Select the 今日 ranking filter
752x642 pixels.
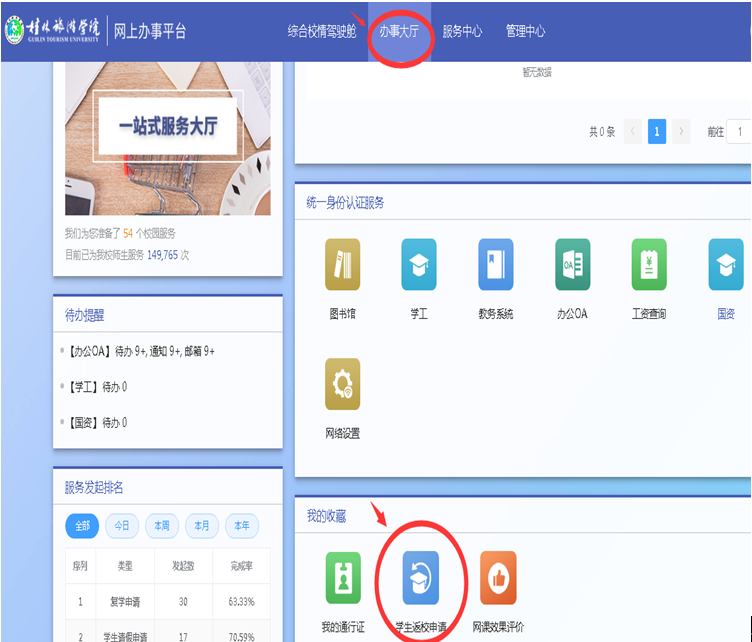122,526
